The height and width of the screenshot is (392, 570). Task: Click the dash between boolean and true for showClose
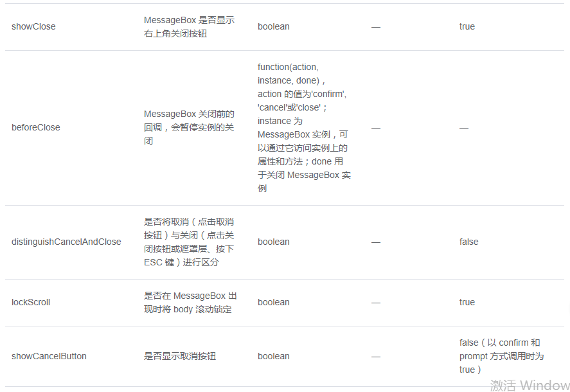click(x=376, y=26)
